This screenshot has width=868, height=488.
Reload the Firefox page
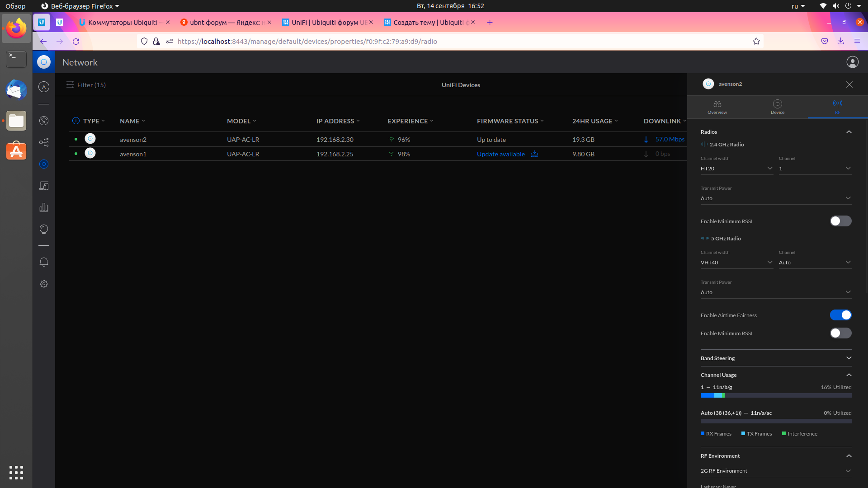(76, 41)
